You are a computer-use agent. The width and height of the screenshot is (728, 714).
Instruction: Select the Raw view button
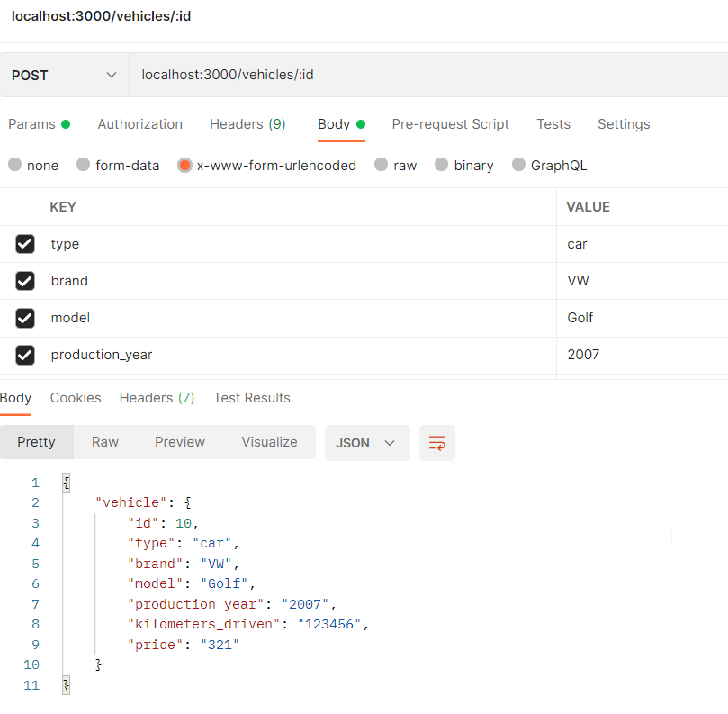tap(105, 442)
